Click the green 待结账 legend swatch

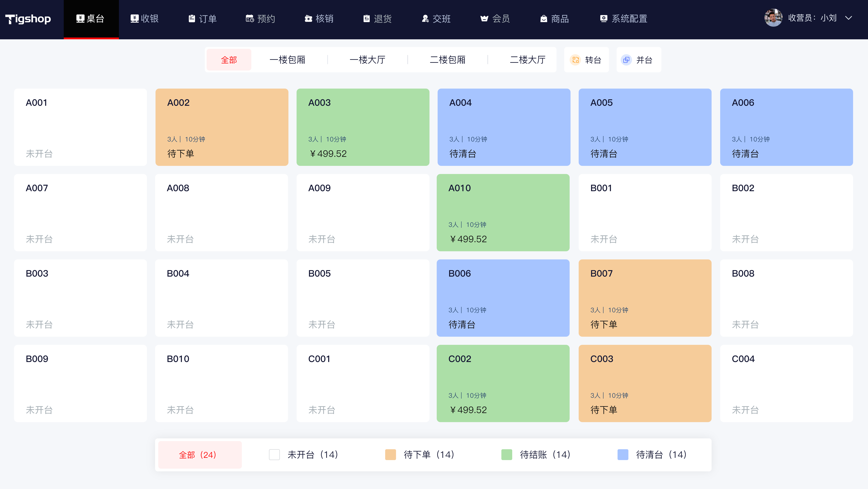pos(507,455)
